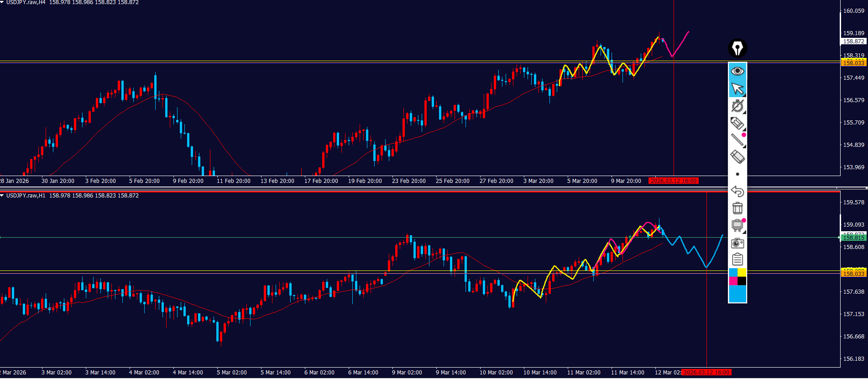Image resolution: width=868 pixels, height=379 pixels.
Task: Select the line drawing tool
Action: pyautogui.click(x=737, y=140)
